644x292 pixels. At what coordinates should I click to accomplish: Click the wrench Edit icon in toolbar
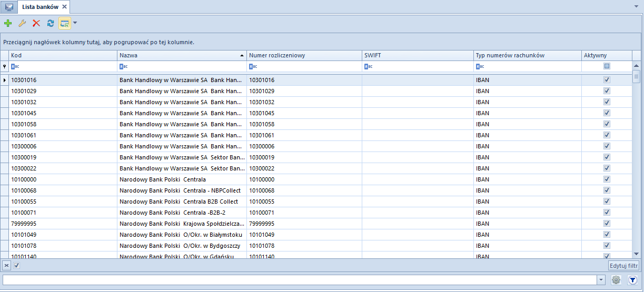22,23
